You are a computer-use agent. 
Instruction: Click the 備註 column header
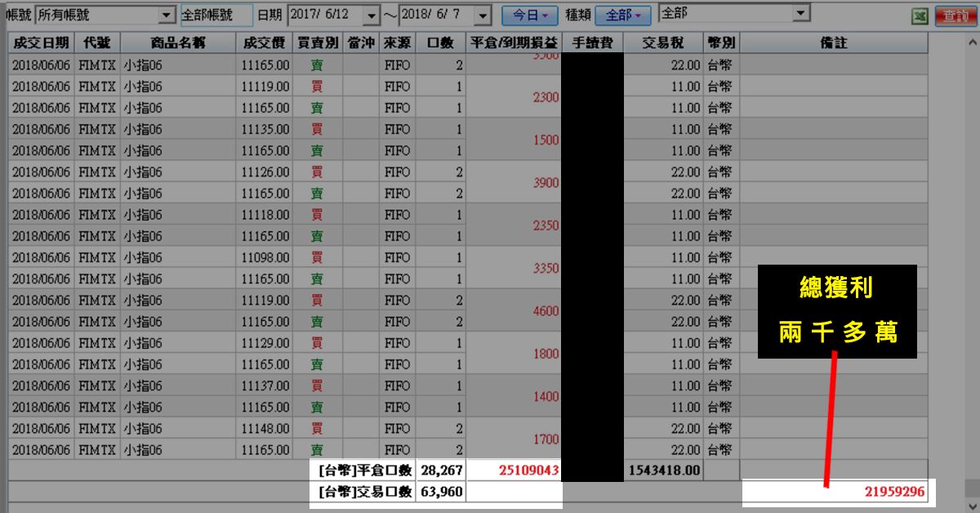coord(833,43)
